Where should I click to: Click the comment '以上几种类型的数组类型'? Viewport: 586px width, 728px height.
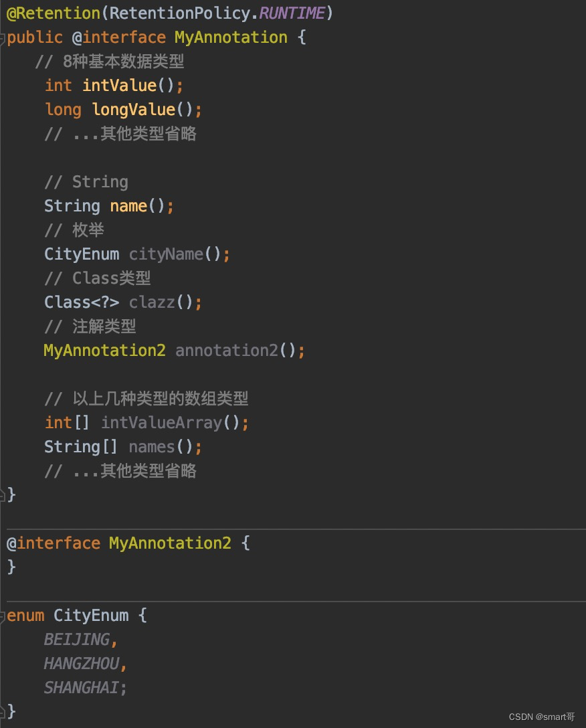tap(161, 398)
